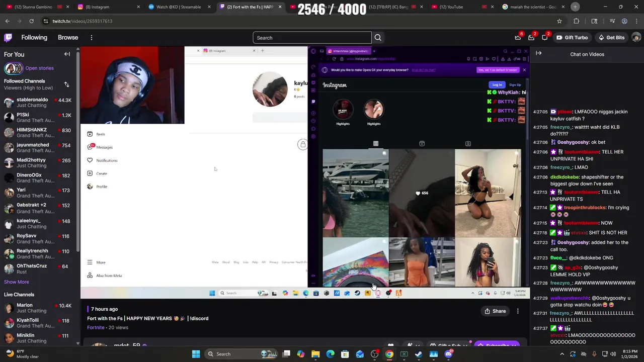Open Fortnite category link
Viewport: 644px width, 362px height.
[96, 327]
